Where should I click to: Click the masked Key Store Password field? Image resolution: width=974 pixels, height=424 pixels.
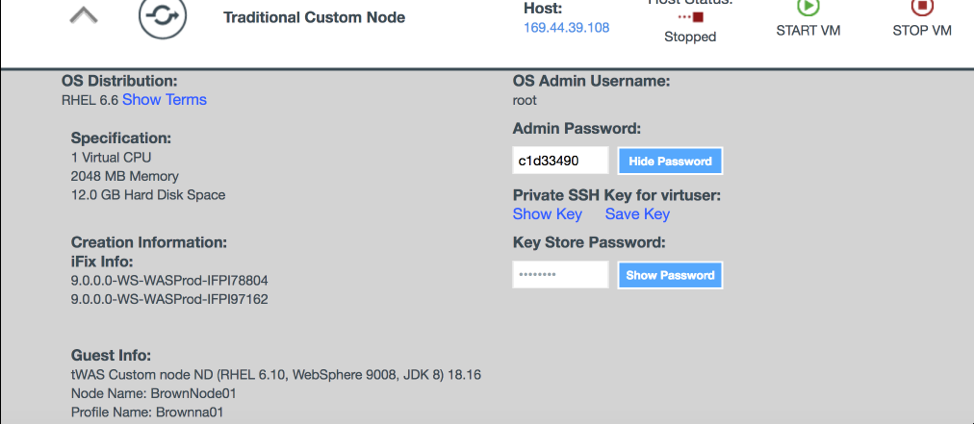coord(560,275)
